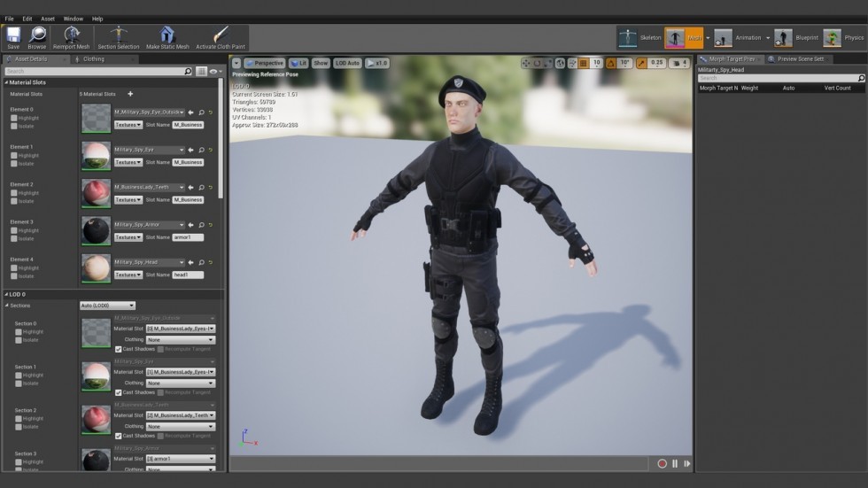Open Military_Spy_Armor material dropdown
This screenshot has height=488, width=868.
point(150,225)
